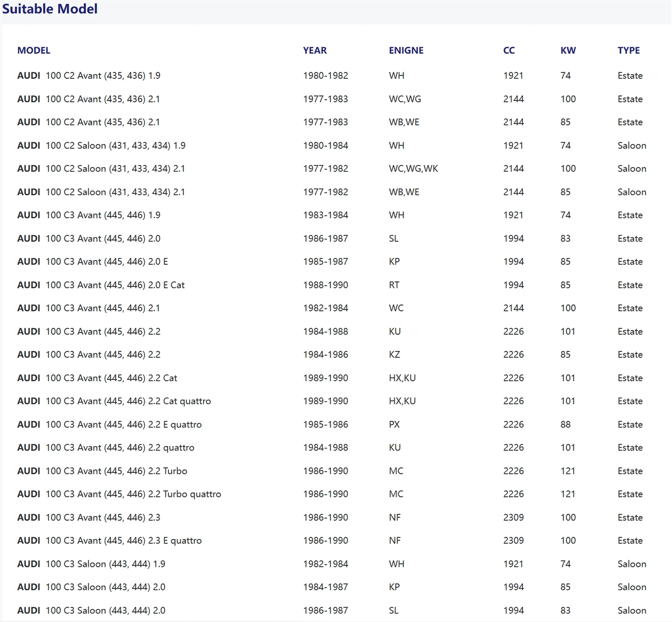This screenshot has width=672, height=622.
Task: Click engine HX,KU in 2.2 Cat row
Action: pos(402,378)
